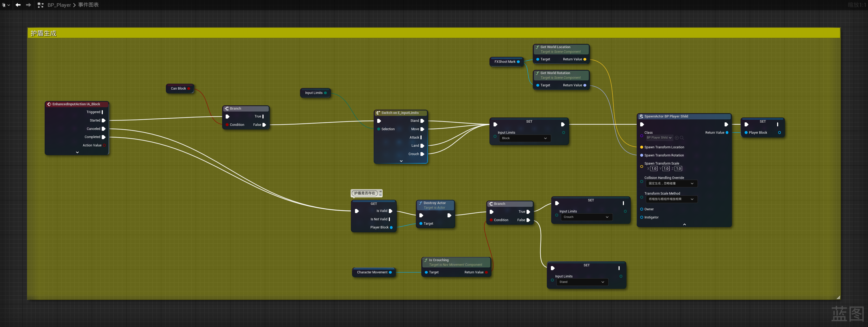Click the BP_Player blueprint graph icon
This screenshot has width=868, height=327.
[40, 5]
